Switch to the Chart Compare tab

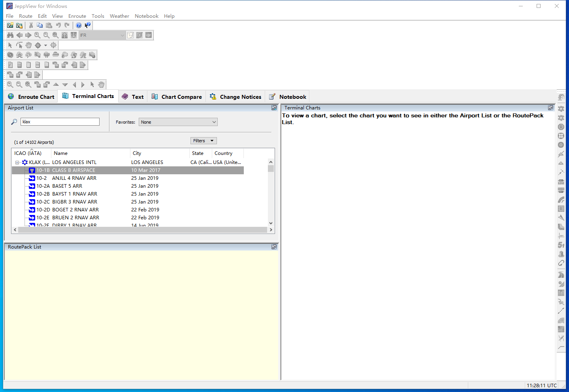pyautogui.click(x=177, y=97)
